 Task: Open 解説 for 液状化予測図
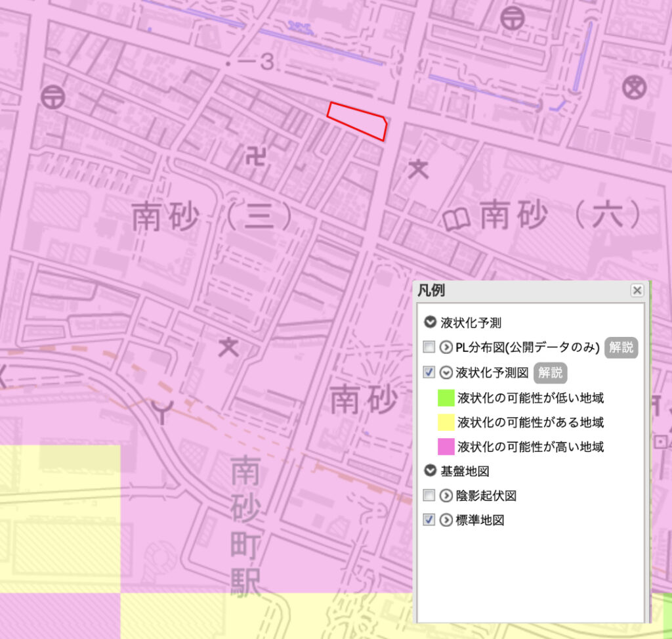[550, 372]
